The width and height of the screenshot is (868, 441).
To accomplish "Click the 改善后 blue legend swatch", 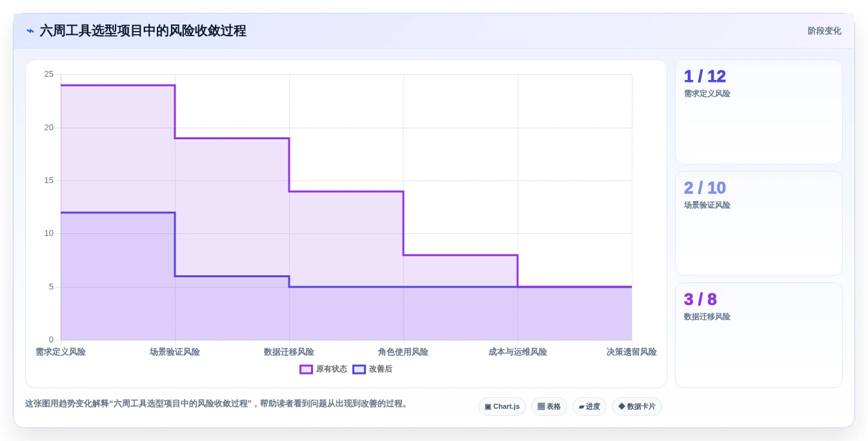I will pyautogui.click(x=359, y=369).
